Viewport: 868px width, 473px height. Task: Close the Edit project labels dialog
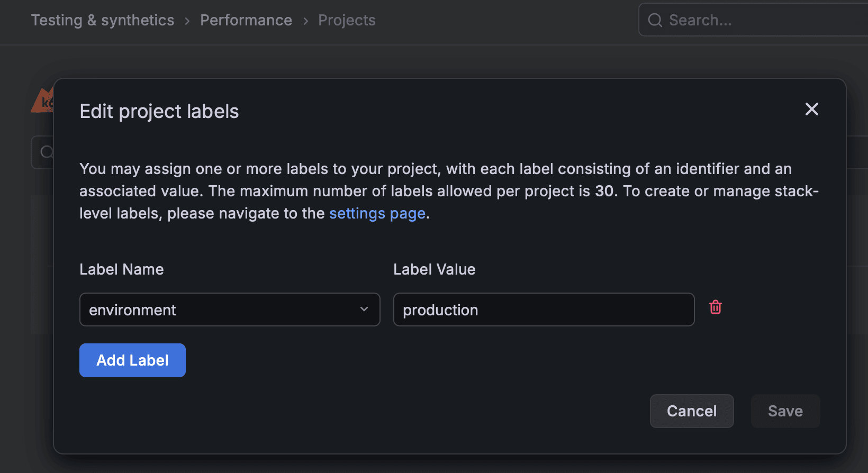(x=811, y=109)
